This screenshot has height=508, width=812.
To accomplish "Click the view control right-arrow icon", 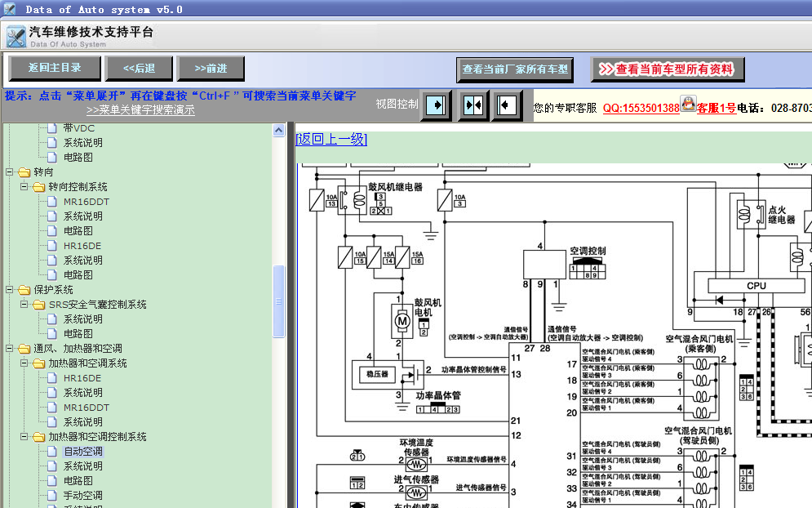I will click(x=436, y=105).
